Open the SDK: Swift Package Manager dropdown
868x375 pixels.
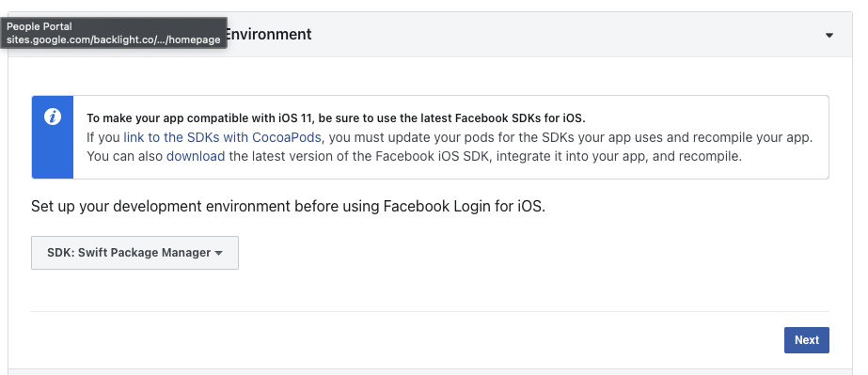[x=134, y=253]
